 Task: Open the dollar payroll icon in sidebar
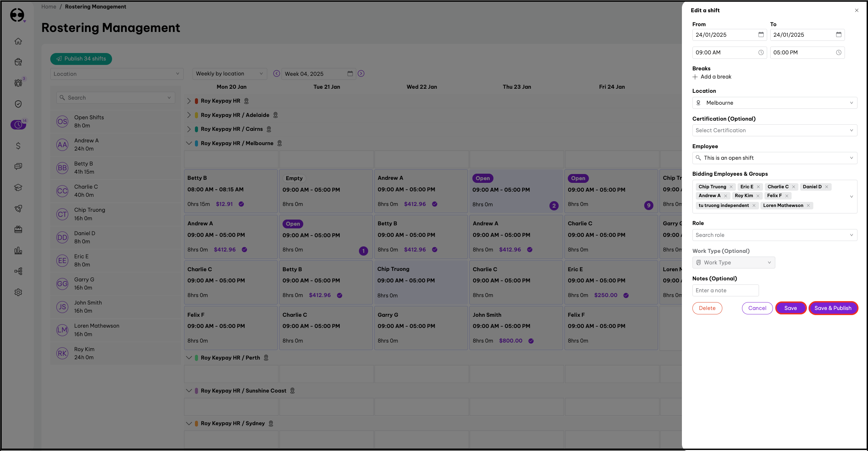[18, 146]
